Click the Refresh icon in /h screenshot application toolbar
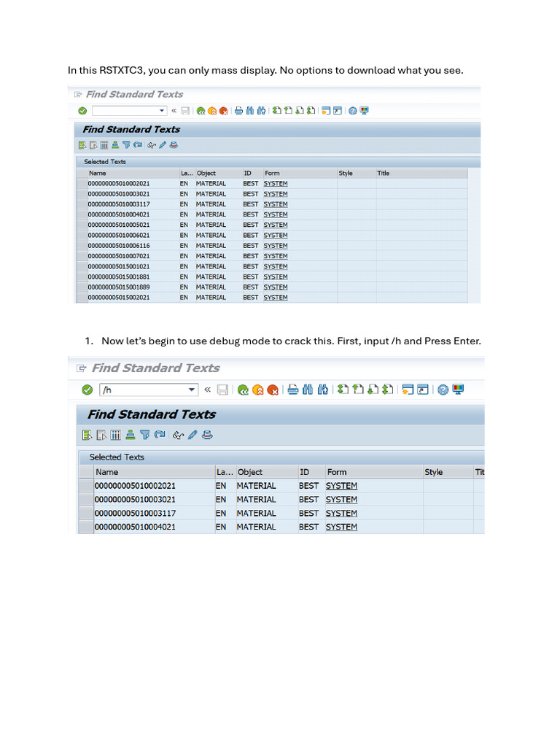Image resolution: width=560 pixels, height=747 pixels. [x=160, y=434]
